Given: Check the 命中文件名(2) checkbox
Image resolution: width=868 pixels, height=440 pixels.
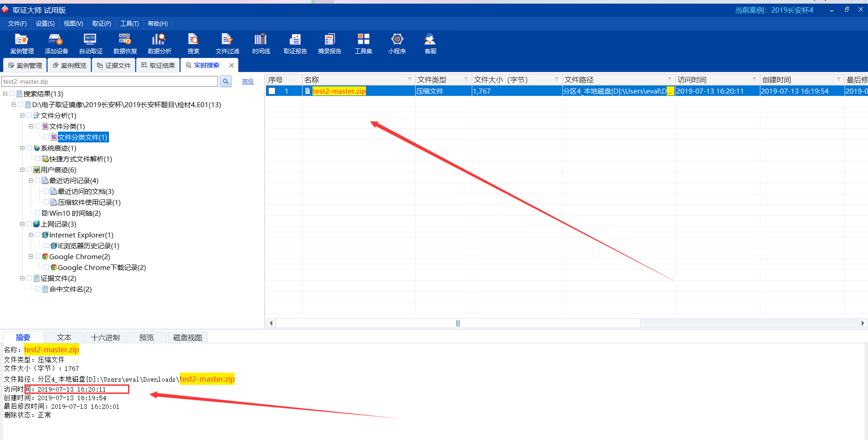Looking at the screenshot, I should pyautogui.click(x=38, y=289).
